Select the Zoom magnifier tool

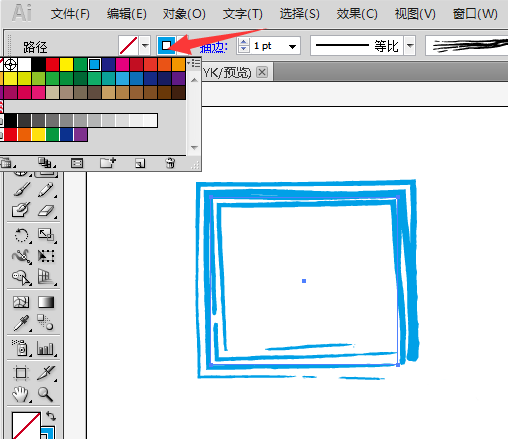click(x=45, y=394)
